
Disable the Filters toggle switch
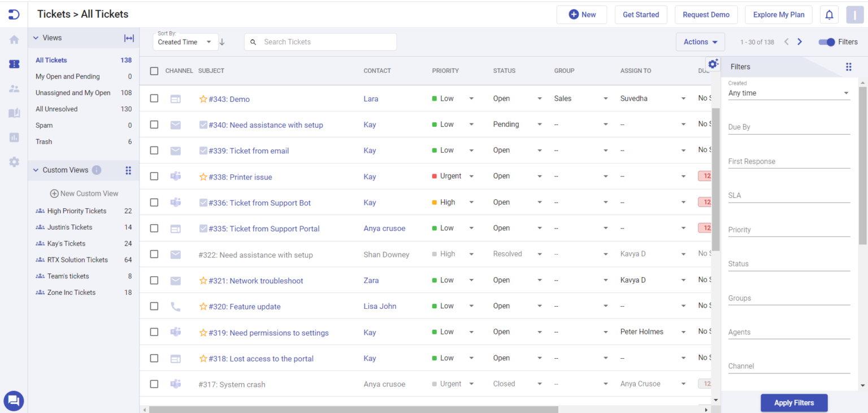coord(826,41)
